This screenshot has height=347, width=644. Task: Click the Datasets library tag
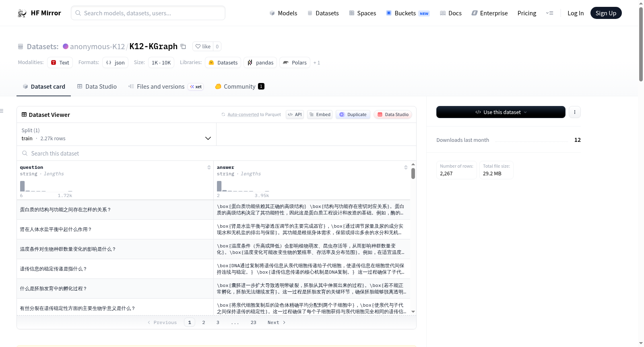click(x=223, y=62)
